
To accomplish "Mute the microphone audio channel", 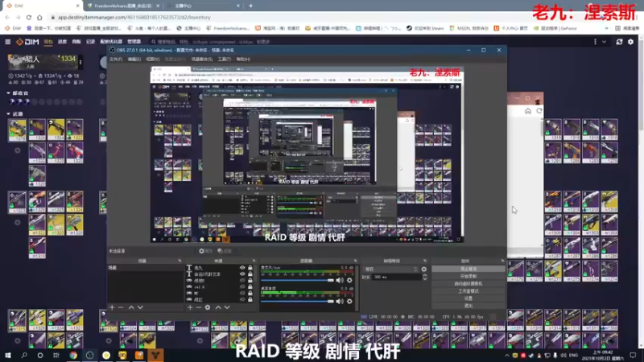I will tap(340, 280).
